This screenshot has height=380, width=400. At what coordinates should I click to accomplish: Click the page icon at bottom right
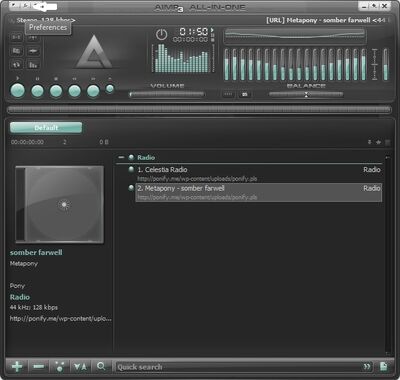(384, 367)
